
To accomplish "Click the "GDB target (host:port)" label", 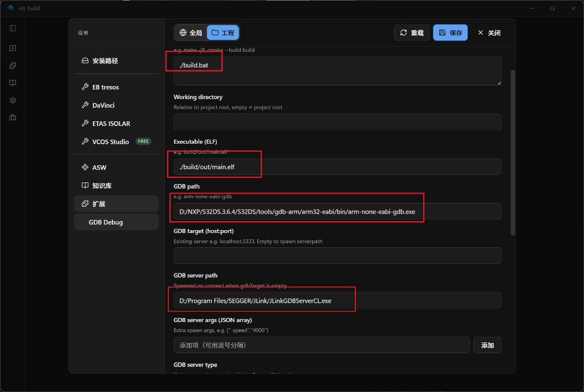I will coord(204,231).
